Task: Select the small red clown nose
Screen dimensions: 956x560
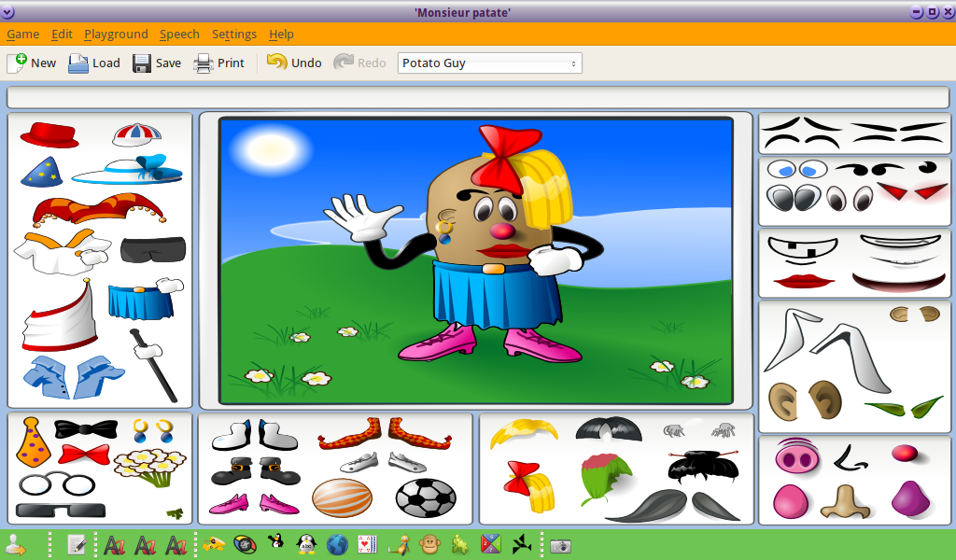Action: [906, 454]
